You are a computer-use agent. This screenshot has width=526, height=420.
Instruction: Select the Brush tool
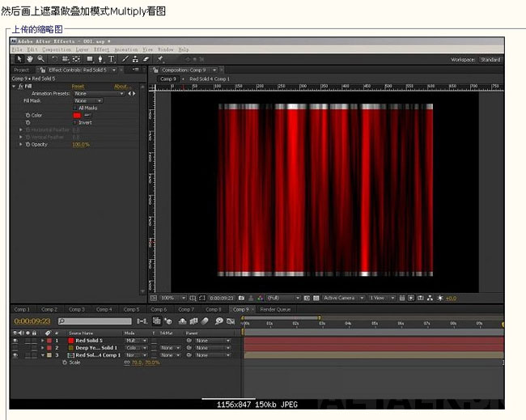point(125,59)
